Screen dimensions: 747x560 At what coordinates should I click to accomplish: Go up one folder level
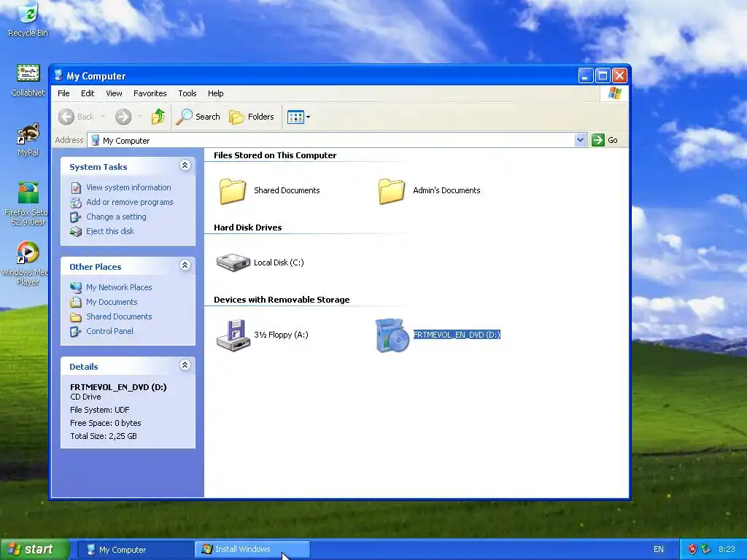pyautogui.click(x=158, y=117)
